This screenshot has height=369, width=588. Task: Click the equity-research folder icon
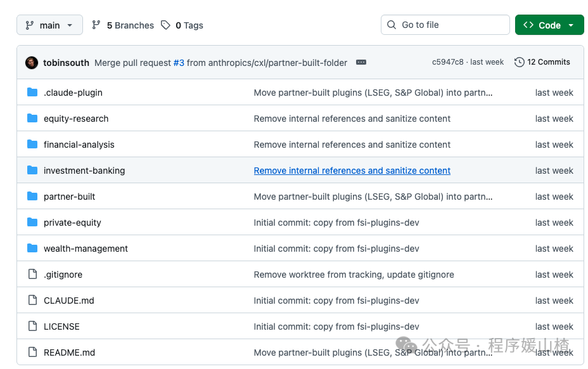click(x=32, y=119)
